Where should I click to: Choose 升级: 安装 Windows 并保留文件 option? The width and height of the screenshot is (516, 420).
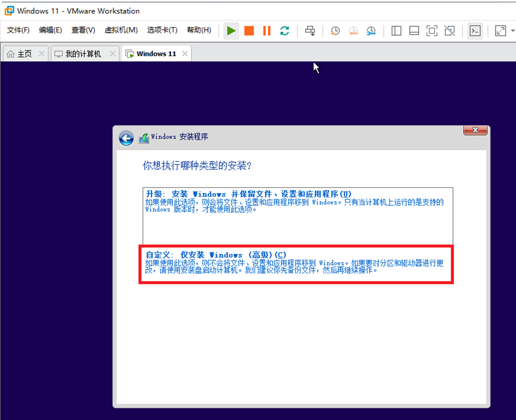point(298,216)
